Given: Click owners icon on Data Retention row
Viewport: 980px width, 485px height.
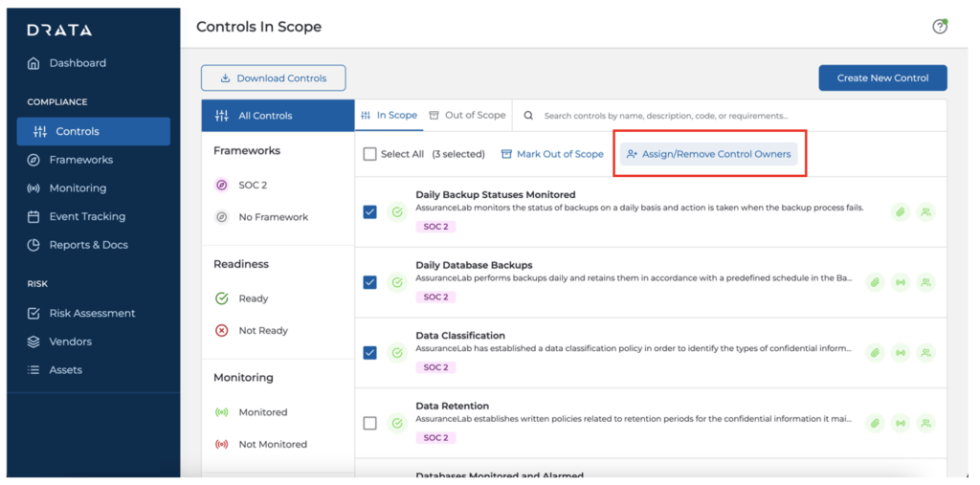Looking at the screenshot, I should click(925, 423).
